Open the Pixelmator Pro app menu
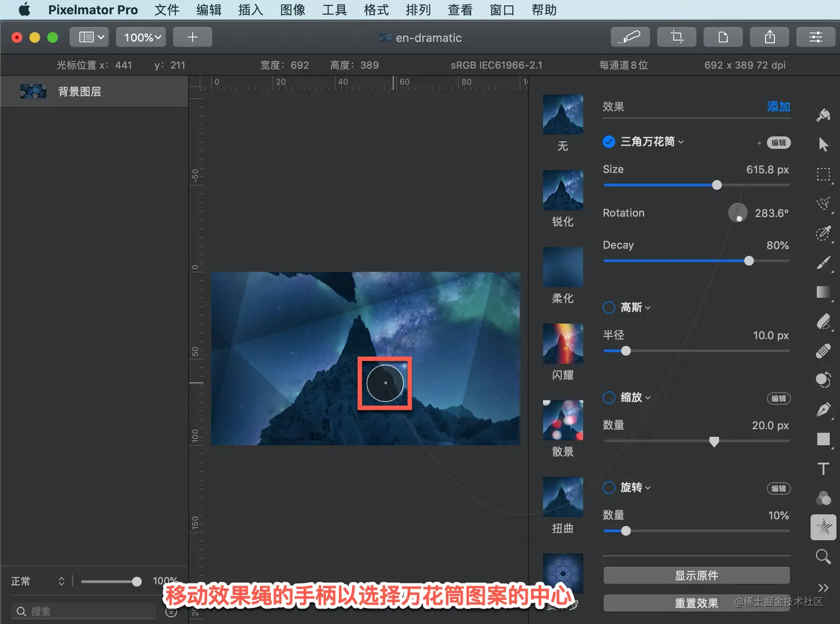840x624 pixels. (x=93, y=10)
